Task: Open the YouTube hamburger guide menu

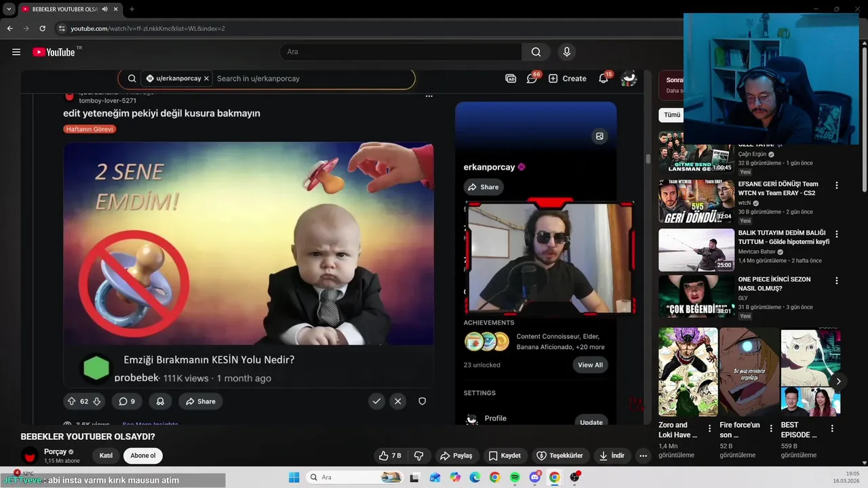Action: pyautogui.click(x=16, y=52)
